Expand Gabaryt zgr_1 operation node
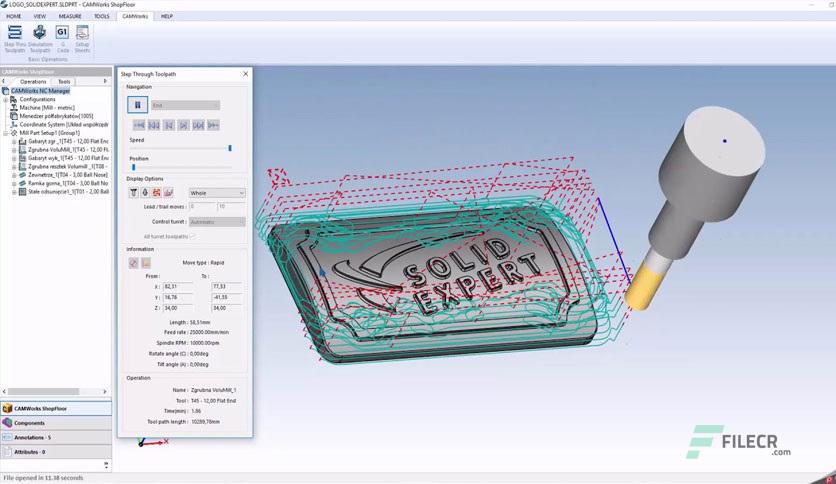This screenshot has width=836, height=484. click(x=14, y=142)
